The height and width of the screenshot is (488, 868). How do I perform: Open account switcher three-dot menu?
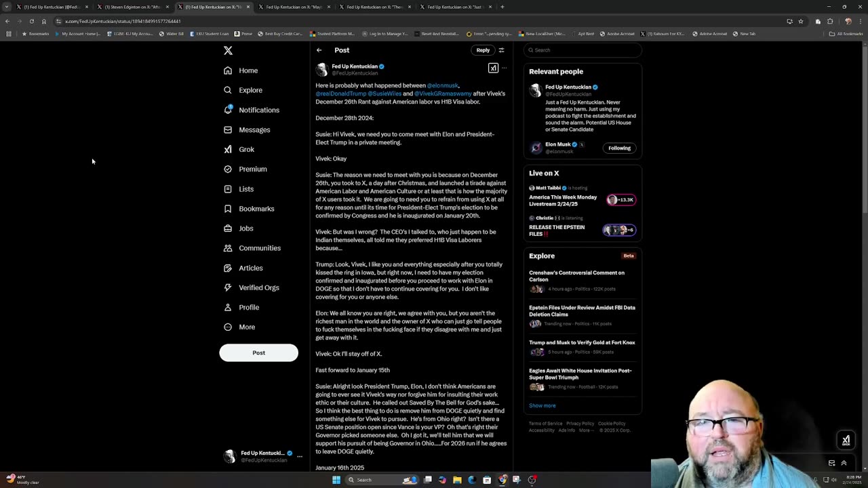click(x=299, y=456)
